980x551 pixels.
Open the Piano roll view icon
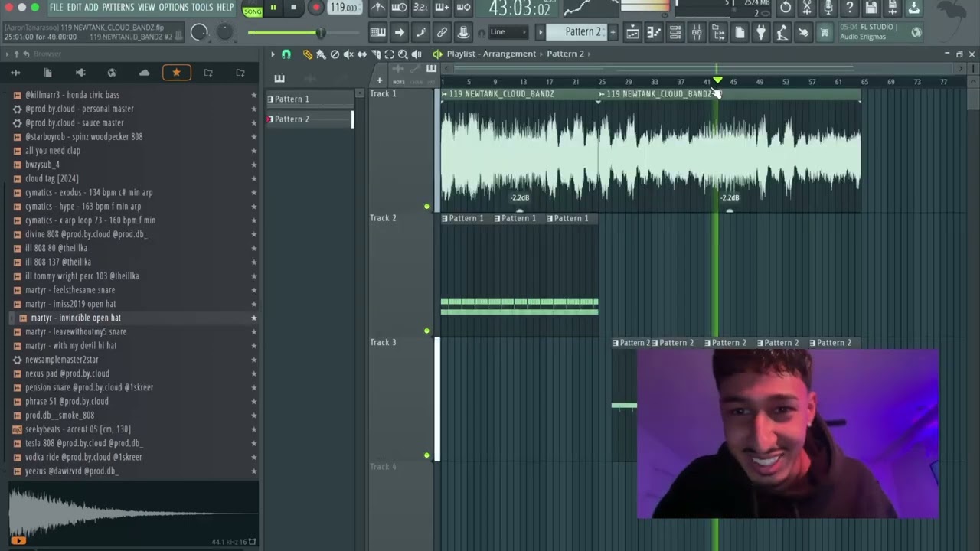(x=654, y=32)
